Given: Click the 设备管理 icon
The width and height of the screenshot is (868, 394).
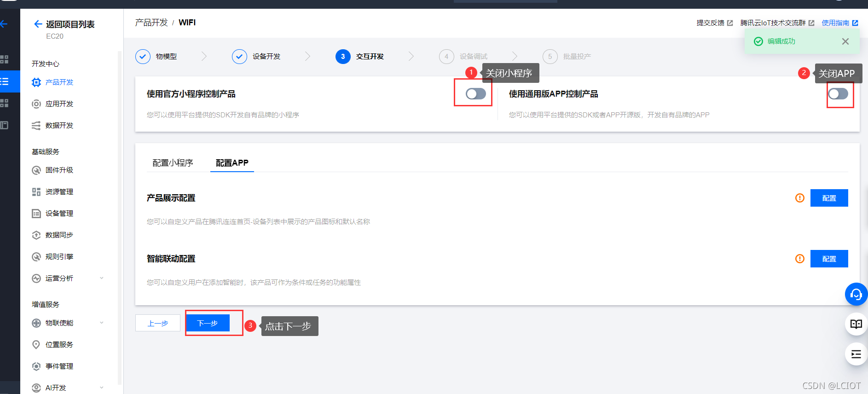Looking at the screenshot, I should pyautogui.click(x=36, y=214).
